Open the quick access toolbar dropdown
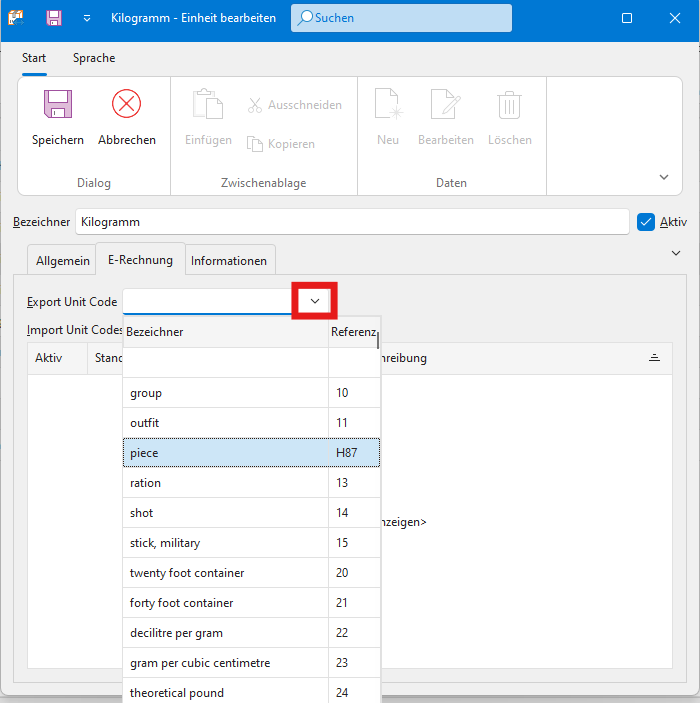The image size is (700, 703). [87, 18]
